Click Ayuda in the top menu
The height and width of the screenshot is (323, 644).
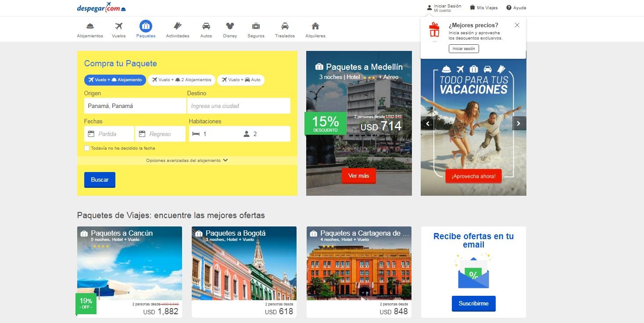[x=516, y=8]
